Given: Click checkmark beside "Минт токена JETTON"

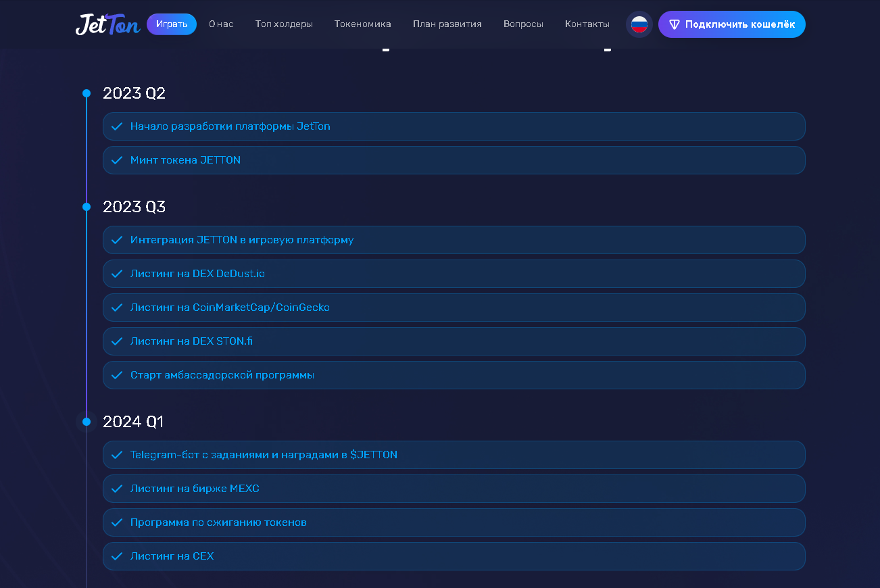Looking at the screenshot, I should coord(117,160).
